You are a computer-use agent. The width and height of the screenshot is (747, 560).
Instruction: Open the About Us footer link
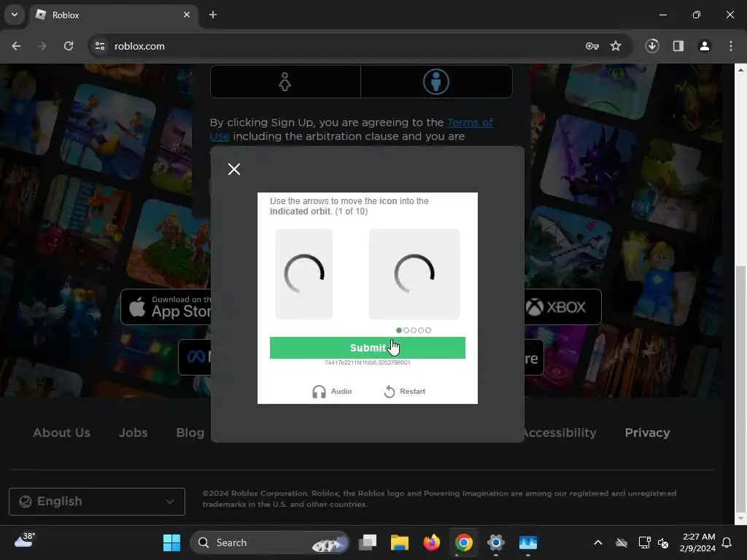pos(61,432)
